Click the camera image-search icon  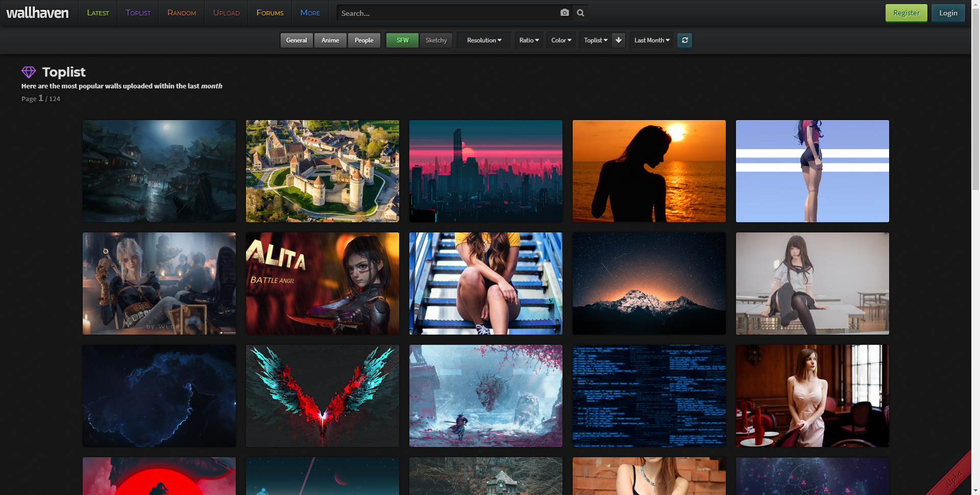565,13
